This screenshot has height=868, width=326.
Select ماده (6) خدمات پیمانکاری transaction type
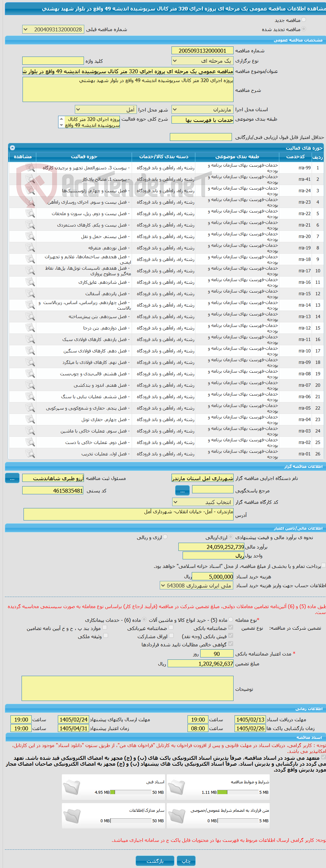[x=144, y=620]
